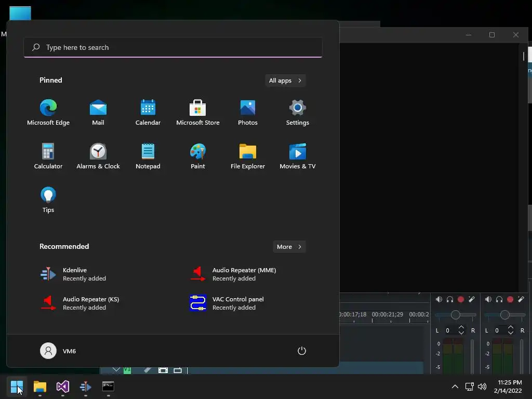Screen dimensions: 532x399
Task: Increase balance value on left mixer channel
Action: click(x=461, y=327)
